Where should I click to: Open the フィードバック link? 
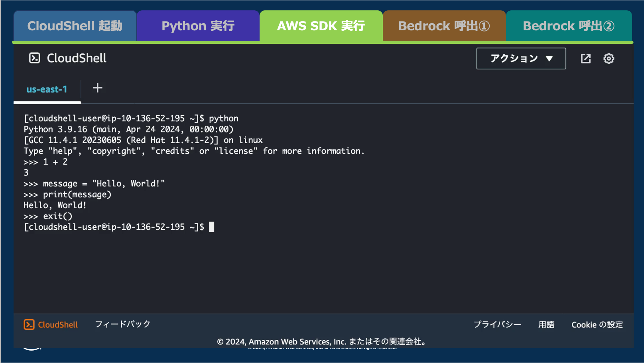(x=123, y=324)
